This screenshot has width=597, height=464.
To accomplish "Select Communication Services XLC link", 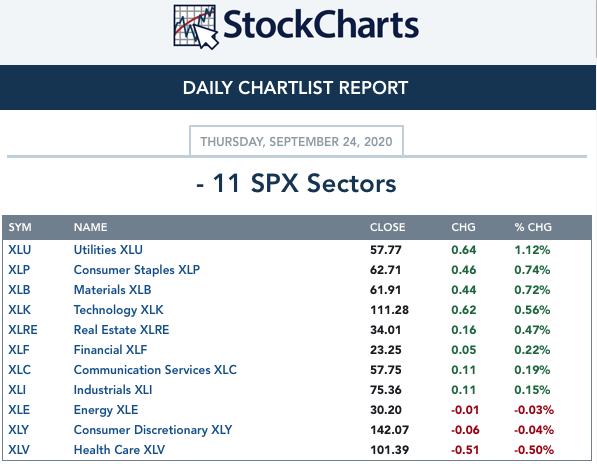I will (x=155, y=370).
